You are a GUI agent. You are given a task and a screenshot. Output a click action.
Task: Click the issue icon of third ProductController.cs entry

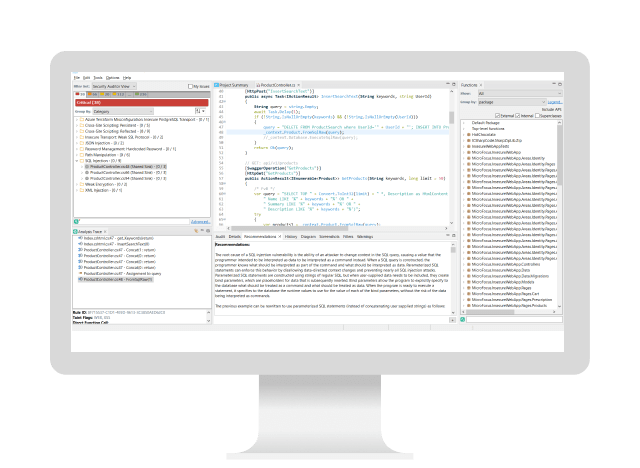[x=87, y=179]
